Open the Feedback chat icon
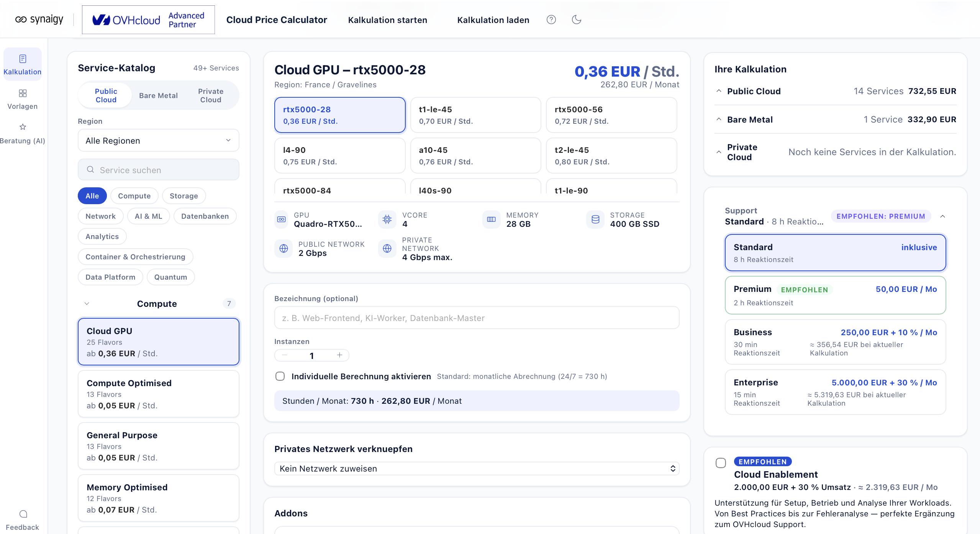980x534 pixels. (23, 514)
